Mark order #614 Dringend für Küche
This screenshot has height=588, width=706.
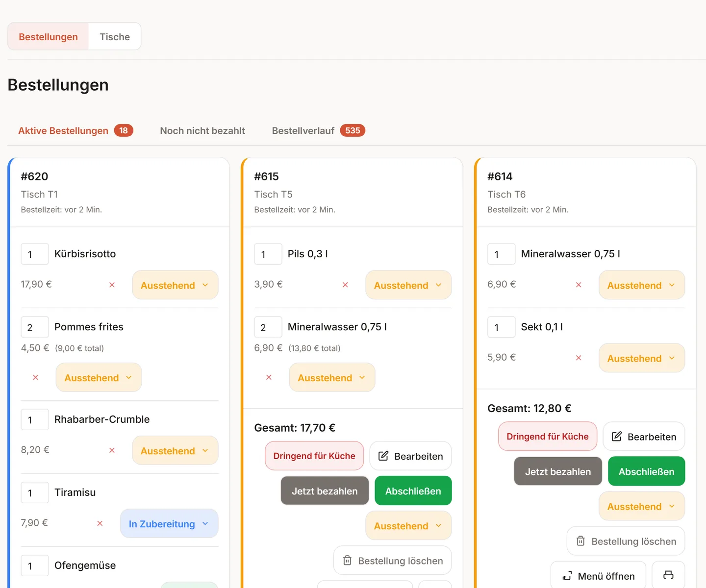pos(548,436)
